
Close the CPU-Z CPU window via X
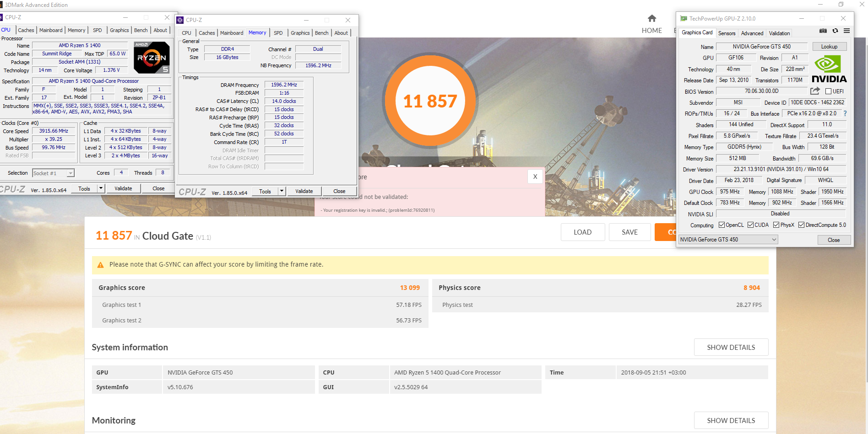[x=167, y=17]
